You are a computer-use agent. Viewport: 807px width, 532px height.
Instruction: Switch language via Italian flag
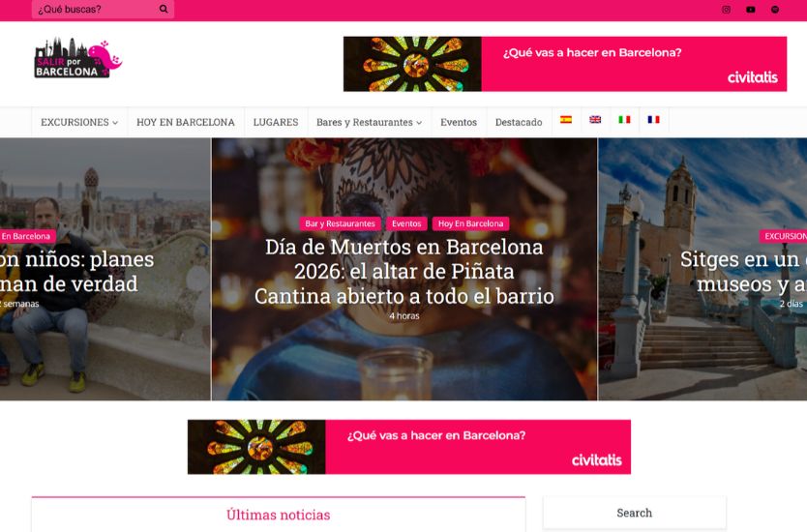pos(624,119)
